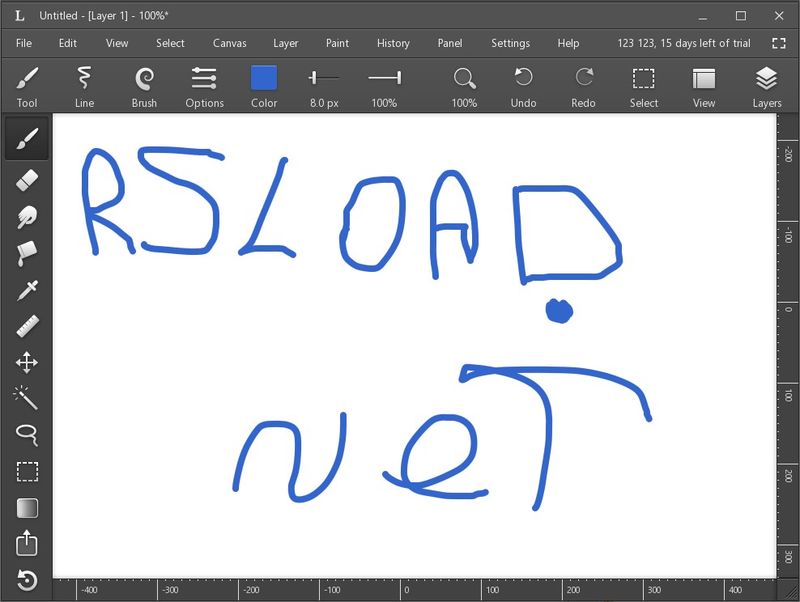This screenshot has height=602, width=800.
Task: Open the Layers panel
Action: (x=767, y=87)
